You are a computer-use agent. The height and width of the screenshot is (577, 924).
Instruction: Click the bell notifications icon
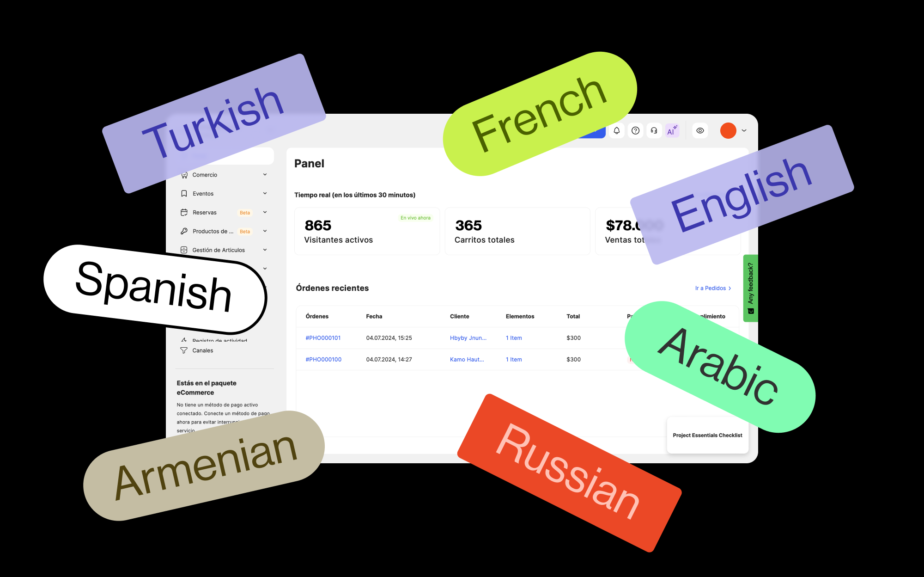click(616, 132)
